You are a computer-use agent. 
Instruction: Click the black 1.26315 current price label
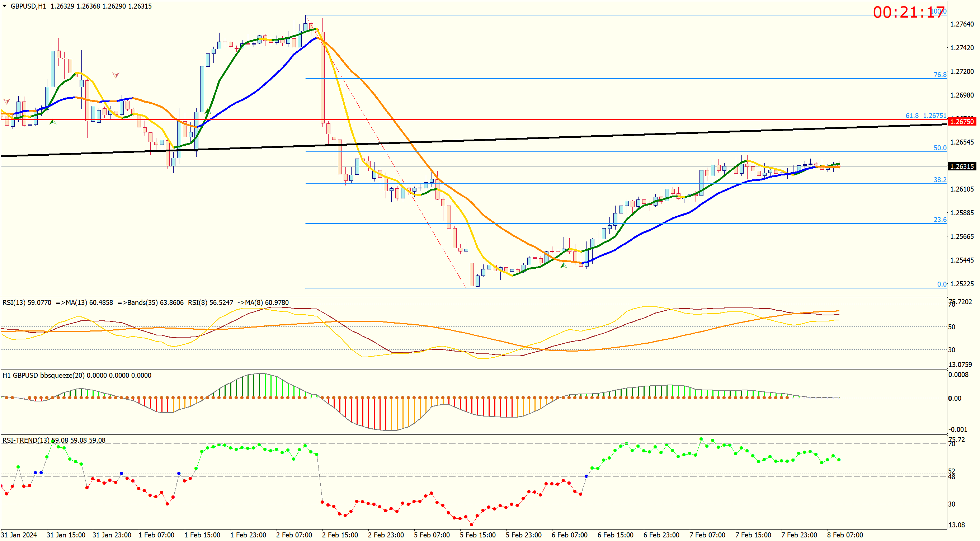point(961,166)
